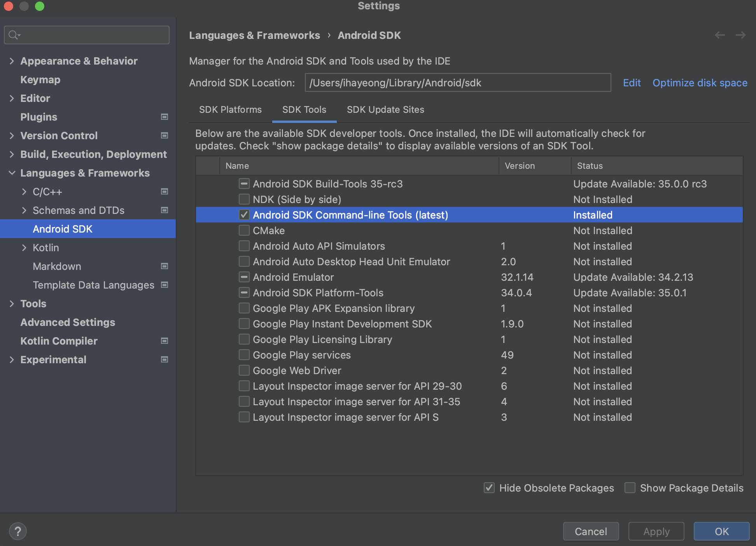Expand the Appearance & Behavior section
This screenshot has width=756, height=546.
coord(12,61)
